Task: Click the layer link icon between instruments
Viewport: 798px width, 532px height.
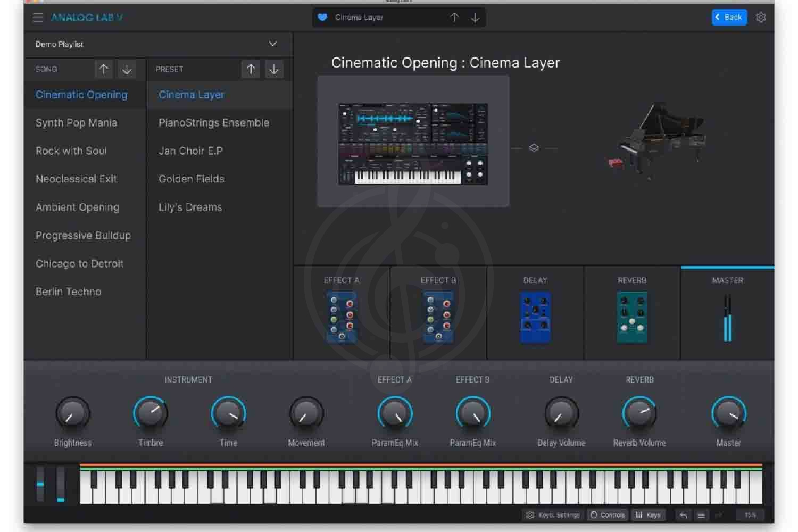Action: tap(534, 148)
